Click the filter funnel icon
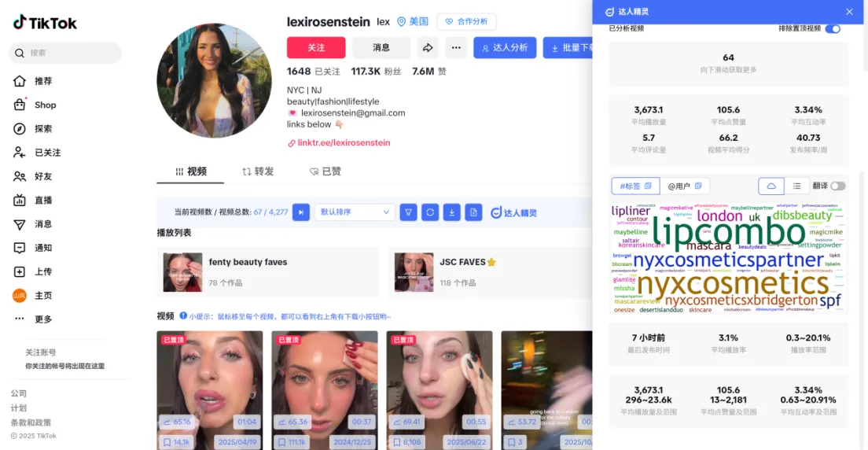This screenshot has height=450, width=868. coord(409,212)
